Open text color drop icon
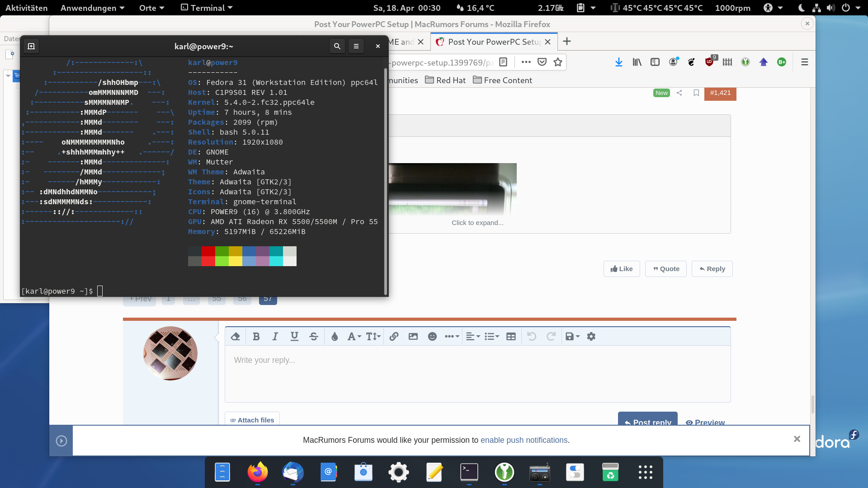 pyautogui.click(x=335, y=337)
